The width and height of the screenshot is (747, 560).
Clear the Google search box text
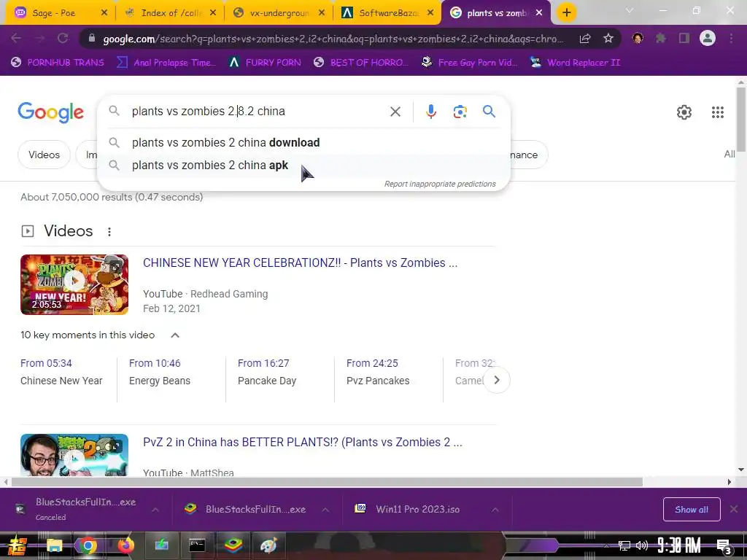395,112
